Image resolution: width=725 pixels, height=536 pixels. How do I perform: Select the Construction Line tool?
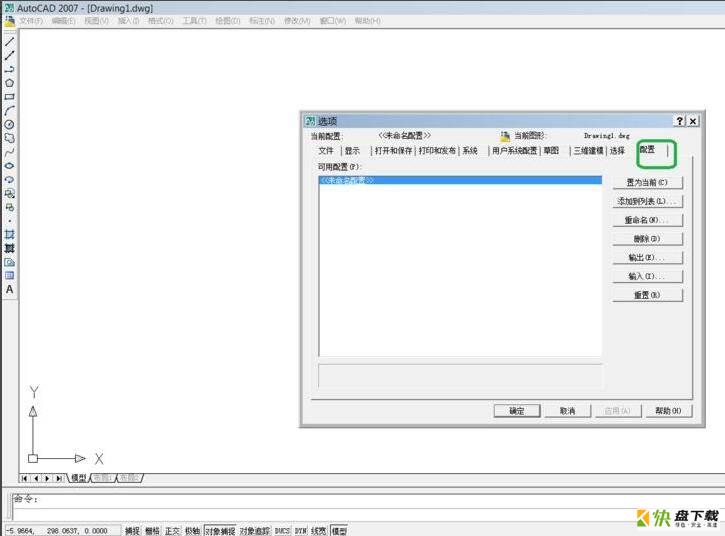pos(9,55)
